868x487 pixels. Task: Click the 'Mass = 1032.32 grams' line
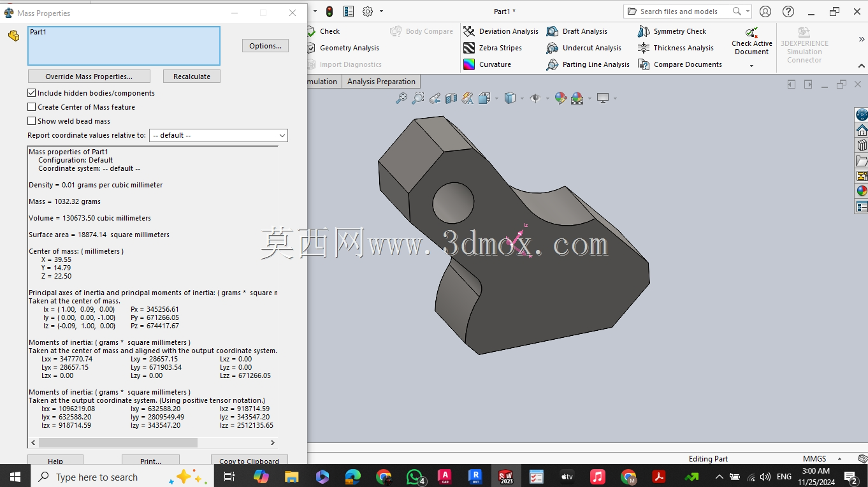click(65, 201)
